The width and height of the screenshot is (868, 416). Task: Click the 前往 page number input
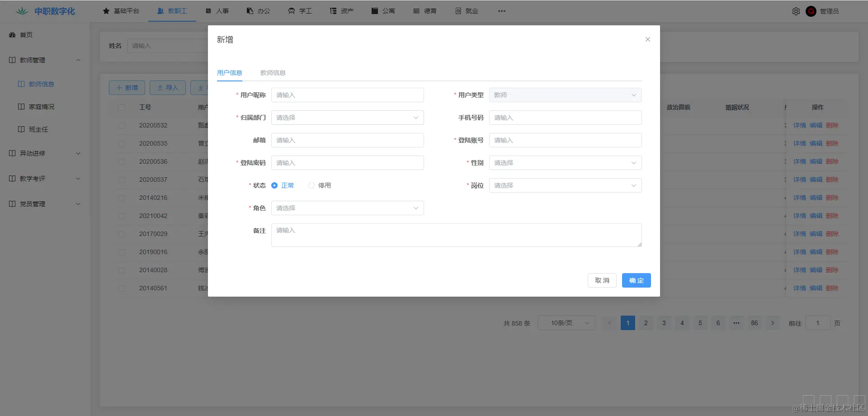(x=818, y=323)
